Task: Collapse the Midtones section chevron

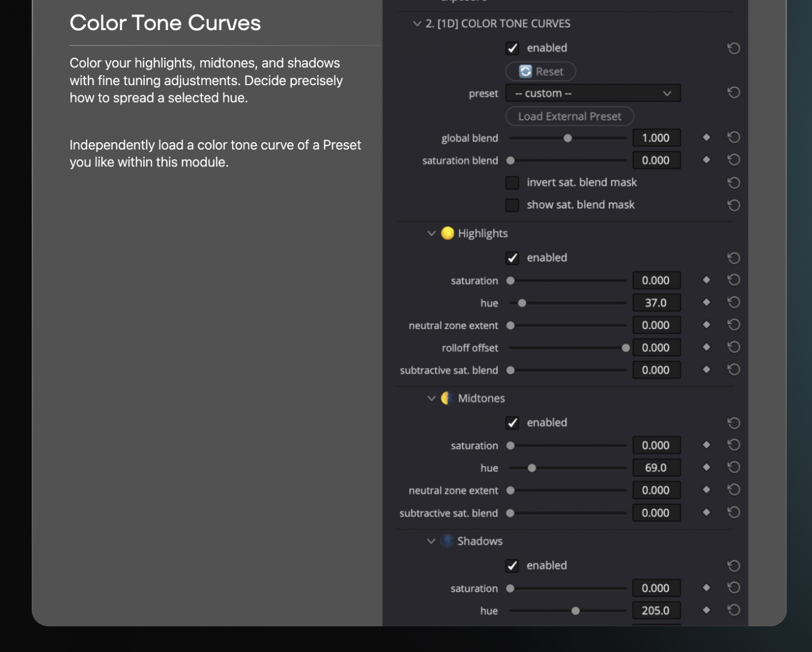Action: [x=431, y=398]
